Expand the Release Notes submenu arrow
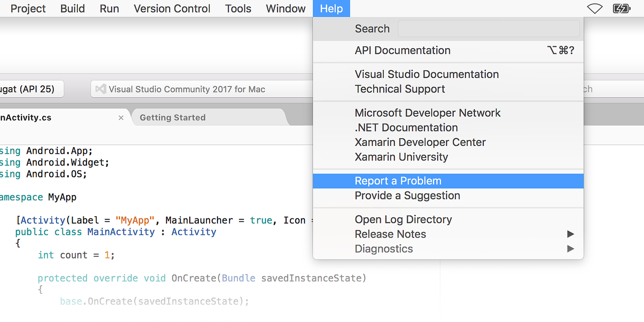This screenshot has height=322, width=644. tap(570, 234)
